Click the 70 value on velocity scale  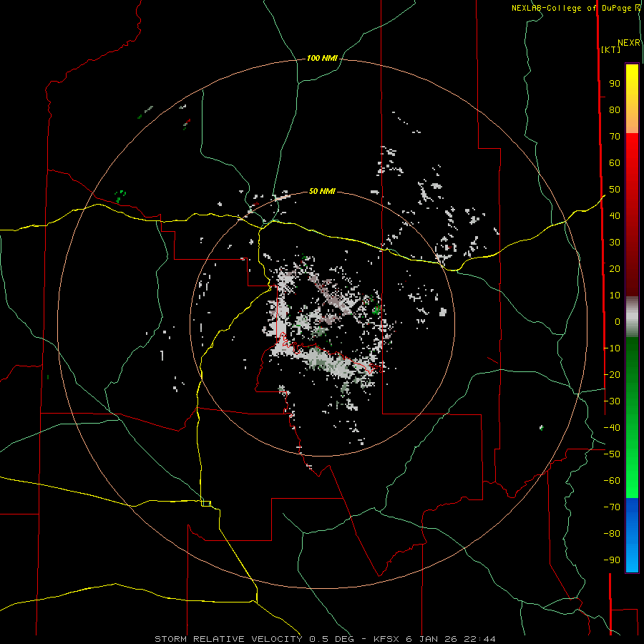(x=615, y=137)
